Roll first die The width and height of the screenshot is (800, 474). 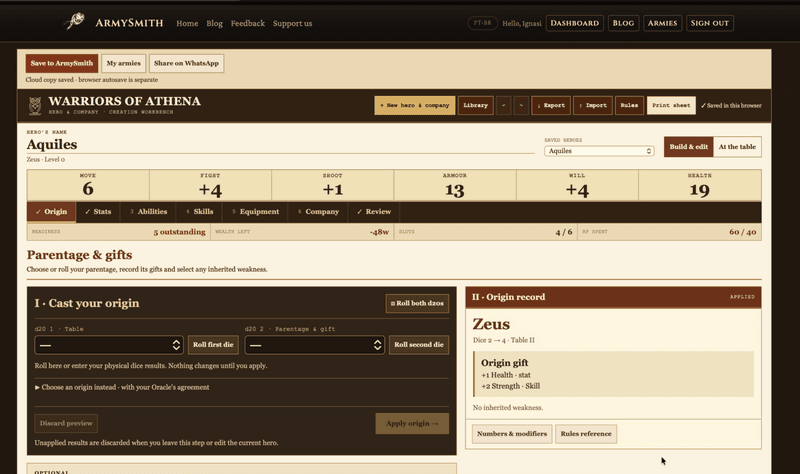coord(213,345)
